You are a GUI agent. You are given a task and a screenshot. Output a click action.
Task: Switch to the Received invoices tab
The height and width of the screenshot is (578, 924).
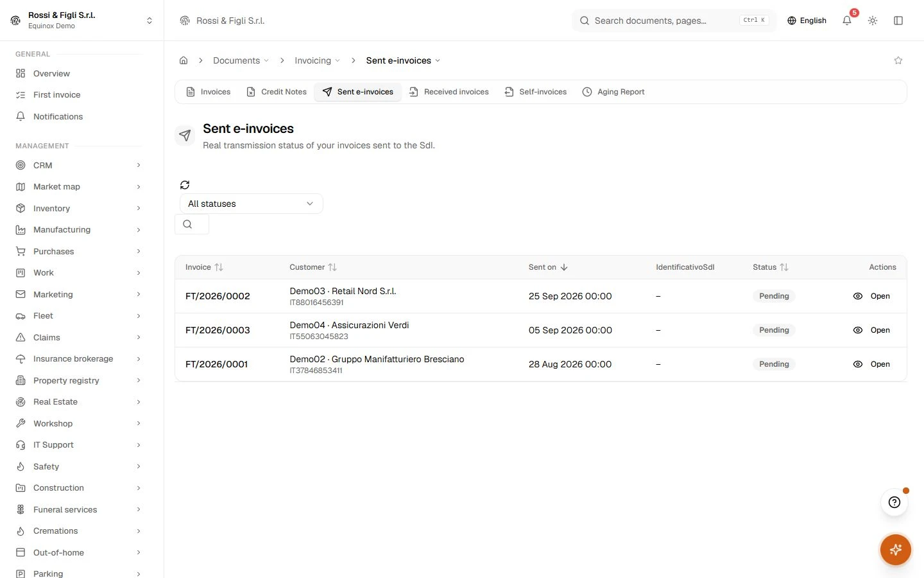point(449,92)
